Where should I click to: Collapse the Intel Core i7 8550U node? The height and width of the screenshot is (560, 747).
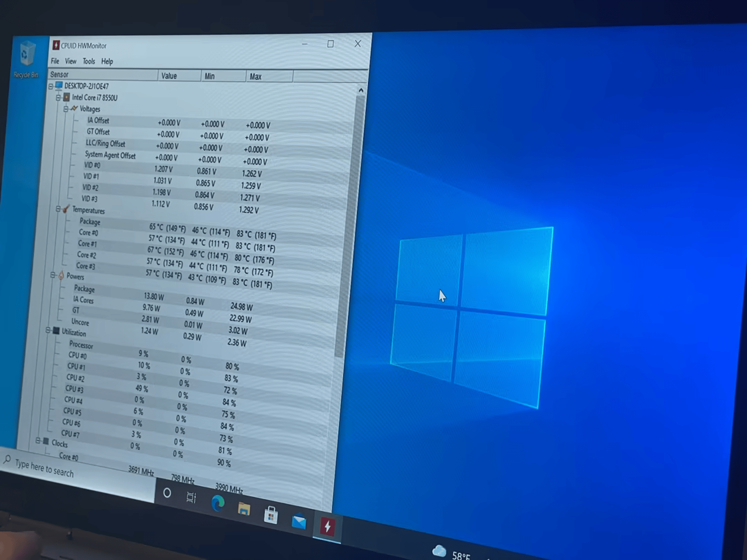(58, 97)
